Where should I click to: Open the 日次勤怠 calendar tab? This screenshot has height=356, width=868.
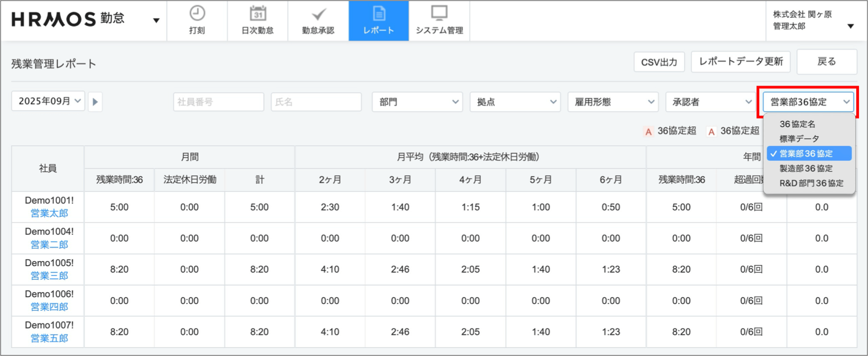click(x=257, y=21)
